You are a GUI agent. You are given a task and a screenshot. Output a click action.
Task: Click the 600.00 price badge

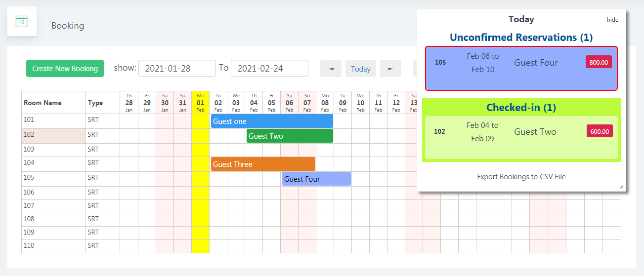[x=599, y=131]
